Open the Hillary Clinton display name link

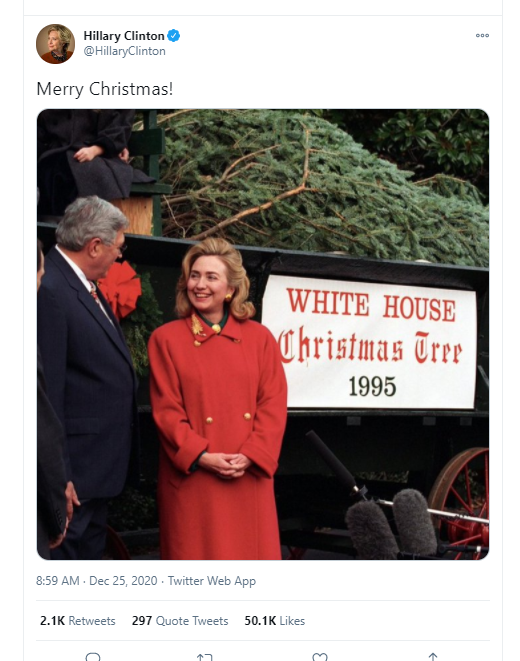pyautogui.click(x=123, y=36)
